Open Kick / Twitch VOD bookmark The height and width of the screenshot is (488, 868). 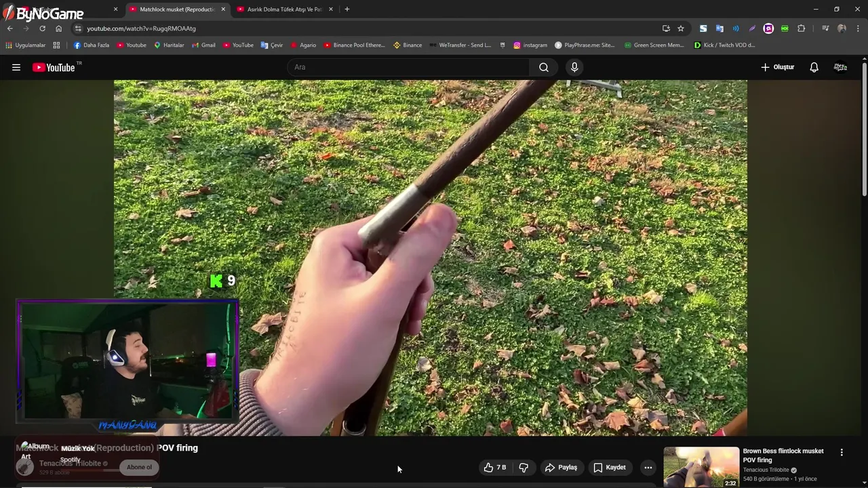(x=724, y=45)
